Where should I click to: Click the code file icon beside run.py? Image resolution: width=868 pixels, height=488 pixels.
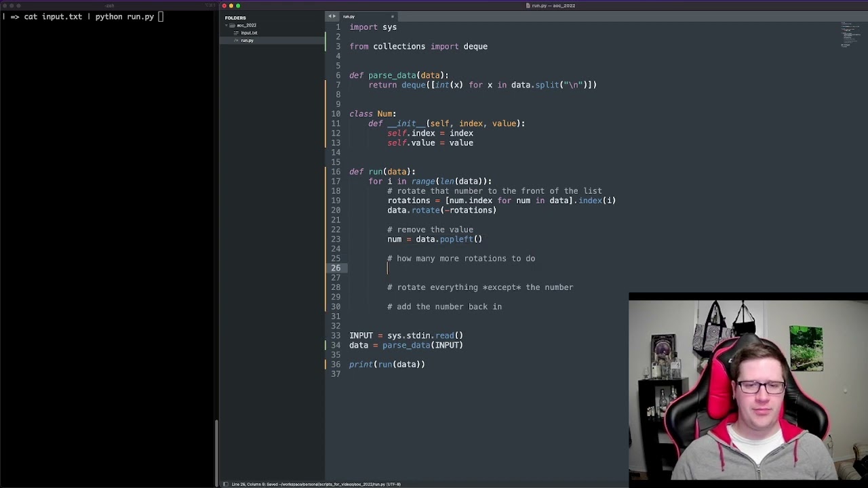237,41
